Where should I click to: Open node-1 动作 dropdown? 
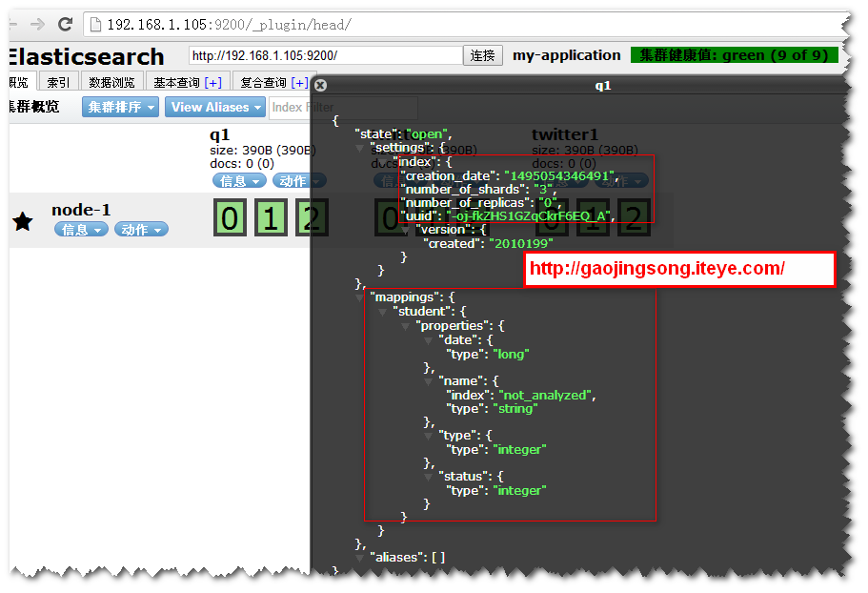pos(141,229)
